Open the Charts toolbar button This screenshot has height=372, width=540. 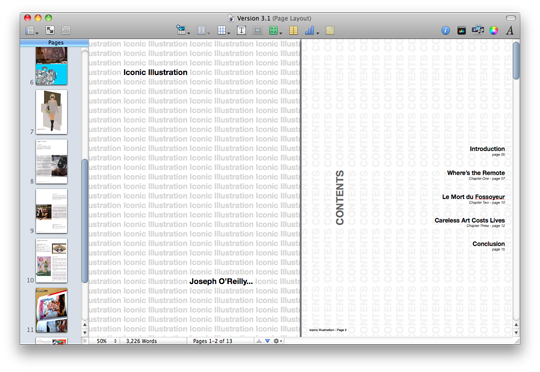tap(311, 31)
